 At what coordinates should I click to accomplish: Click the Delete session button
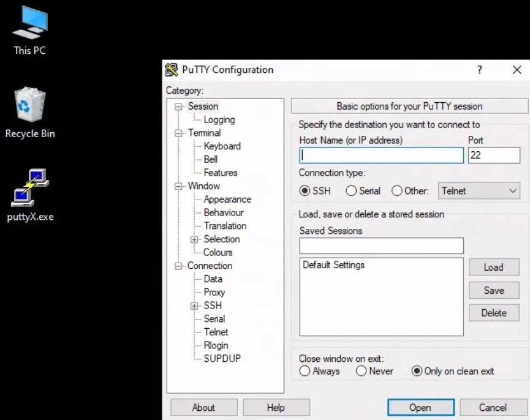[x=494, y=313]
